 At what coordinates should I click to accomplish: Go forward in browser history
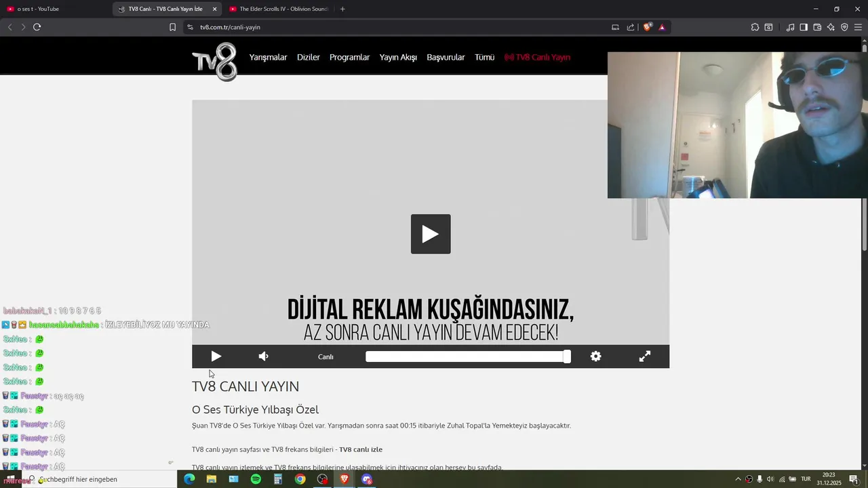[23, 27]
